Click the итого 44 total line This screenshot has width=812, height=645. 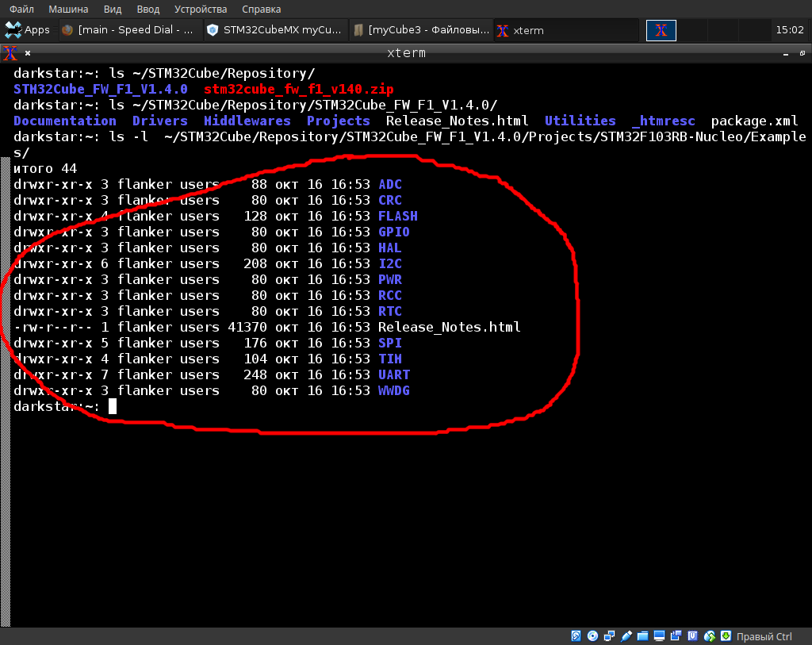(45, 168)
